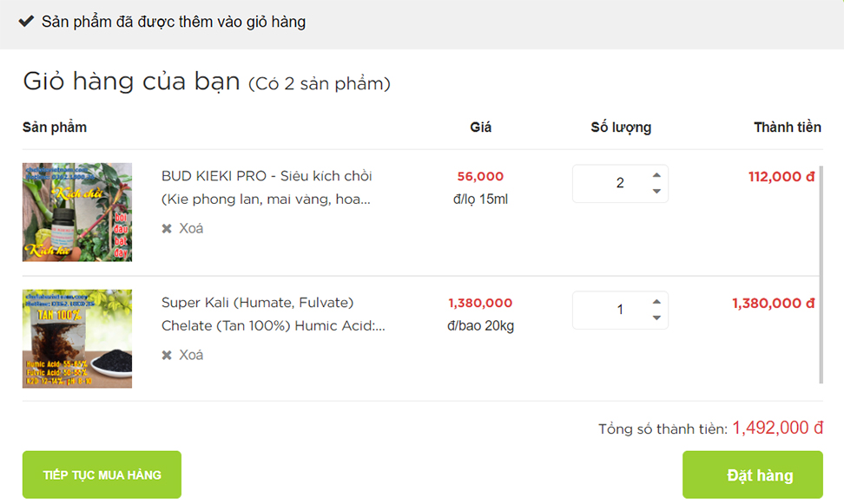Click the cart success notification banner

coord(422,21)
